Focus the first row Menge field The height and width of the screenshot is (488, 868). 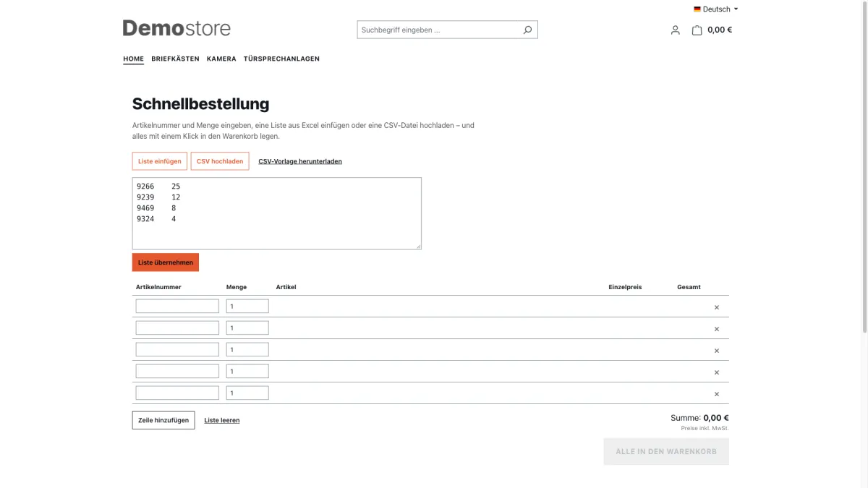pos(247,307)
